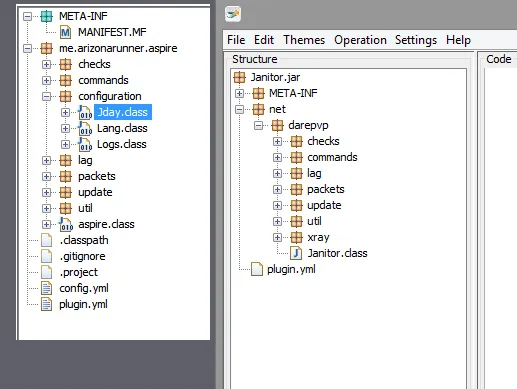Collapse the net package node

239,110
